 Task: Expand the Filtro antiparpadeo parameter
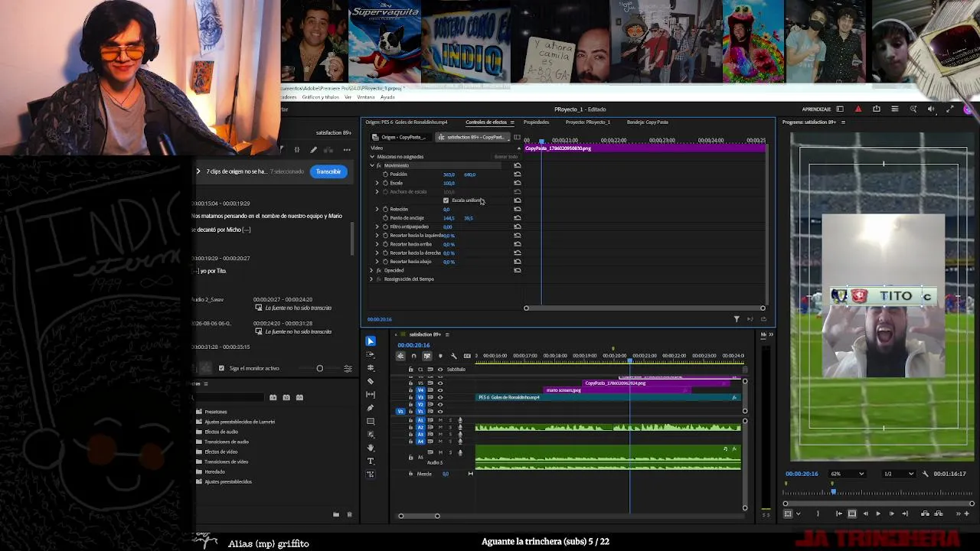(x=377, y=227)
